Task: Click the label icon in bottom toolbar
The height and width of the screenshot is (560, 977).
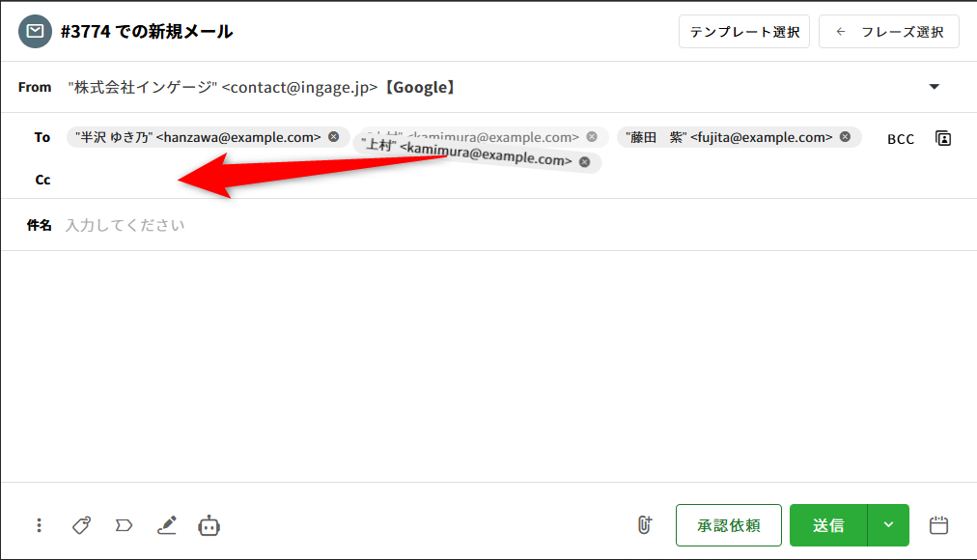Action: click(x=124, y=525)
